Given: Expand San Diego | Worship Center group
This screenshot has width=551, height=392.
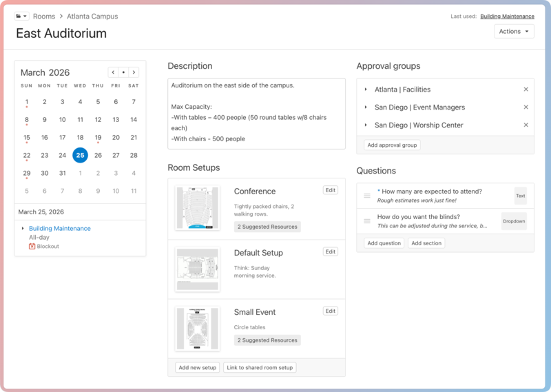Looking at the screenshot, I should point(366,125).
